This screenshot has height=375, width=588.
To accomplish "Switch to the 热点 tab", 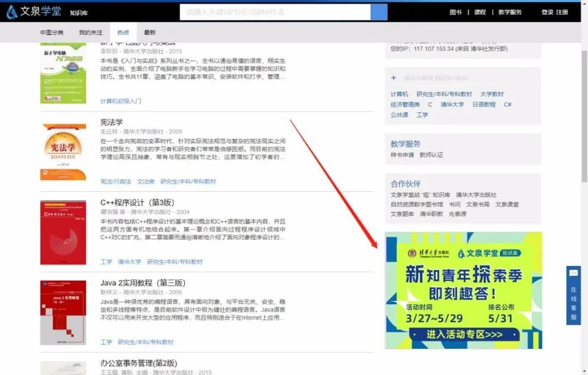I will [123, 33].
